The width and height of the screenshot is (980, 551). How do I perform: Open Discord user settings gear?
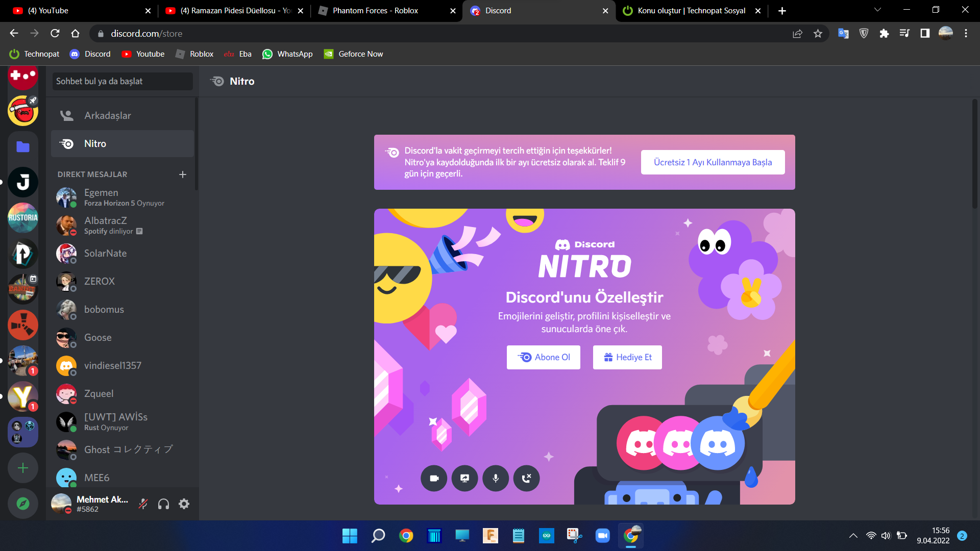[184, 504]
